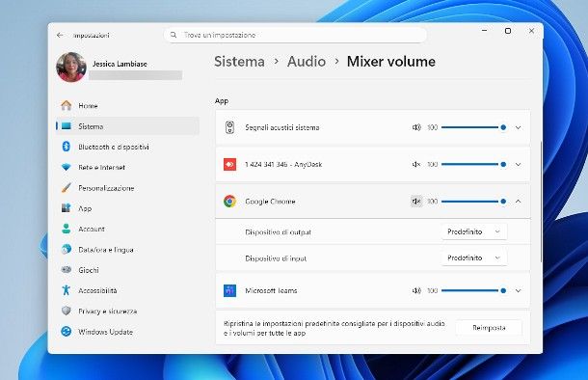Image resolution: width=588 pixels, height=380 pixels.
Task: Click the Google Chrome app icon
Action: click(229, 202)
